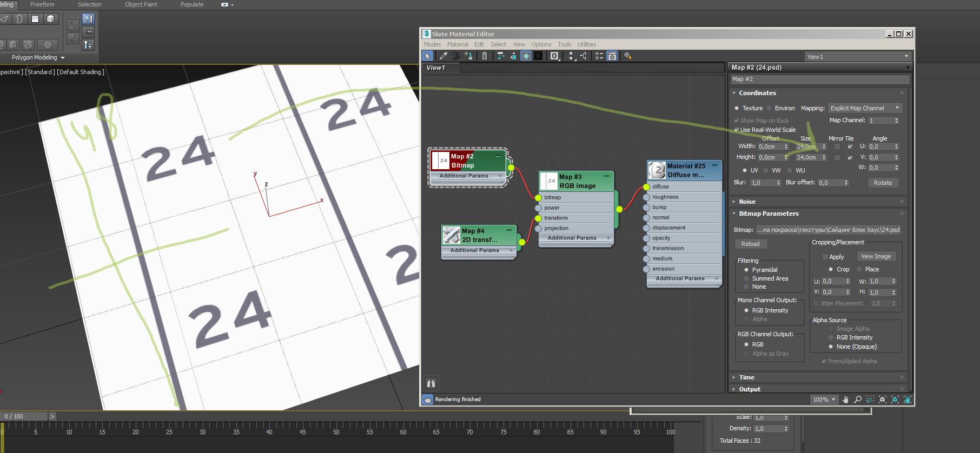Toggle Use Real-World Scale checkbox
This screenshot has width=980, height=453.
pyautogui.click(x=737, y=130)
